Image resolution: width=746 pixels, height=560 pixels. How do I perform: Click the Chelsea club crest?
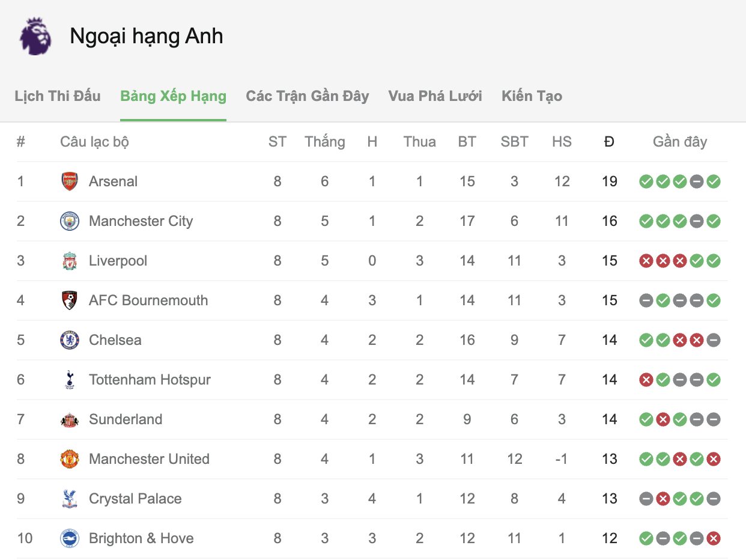(70, 340)
